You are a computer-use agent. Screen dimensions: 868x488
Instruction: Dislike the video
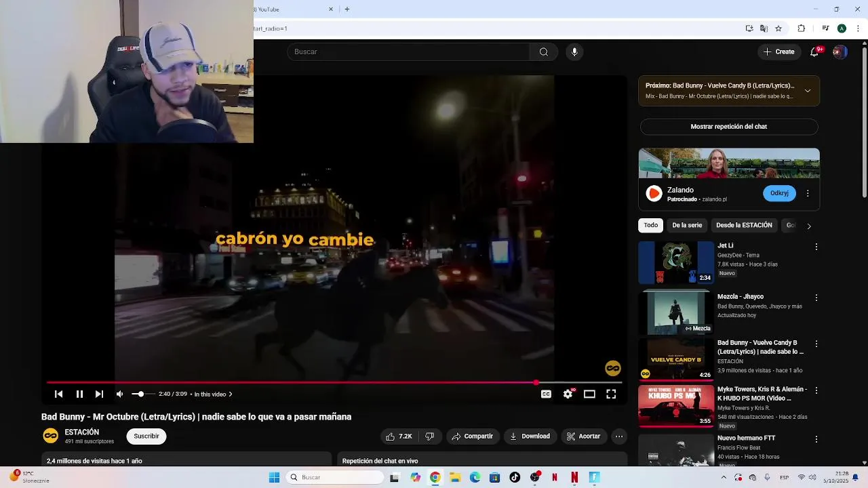429,436
